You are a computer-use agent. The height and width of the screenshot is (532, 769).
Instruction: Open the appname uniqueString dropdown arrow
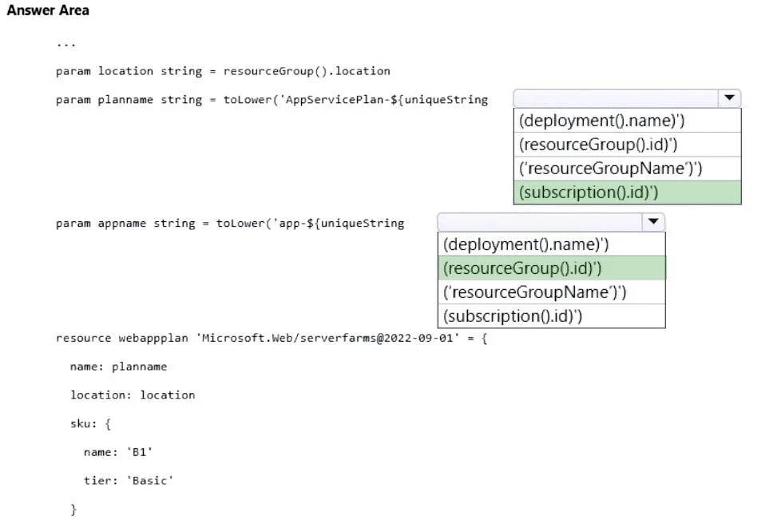click(x=653, y=222)
